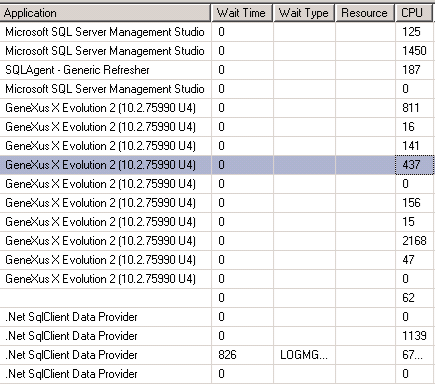Sort by the CPU column header
435x390 pixels.
click(x=415, y=13)
